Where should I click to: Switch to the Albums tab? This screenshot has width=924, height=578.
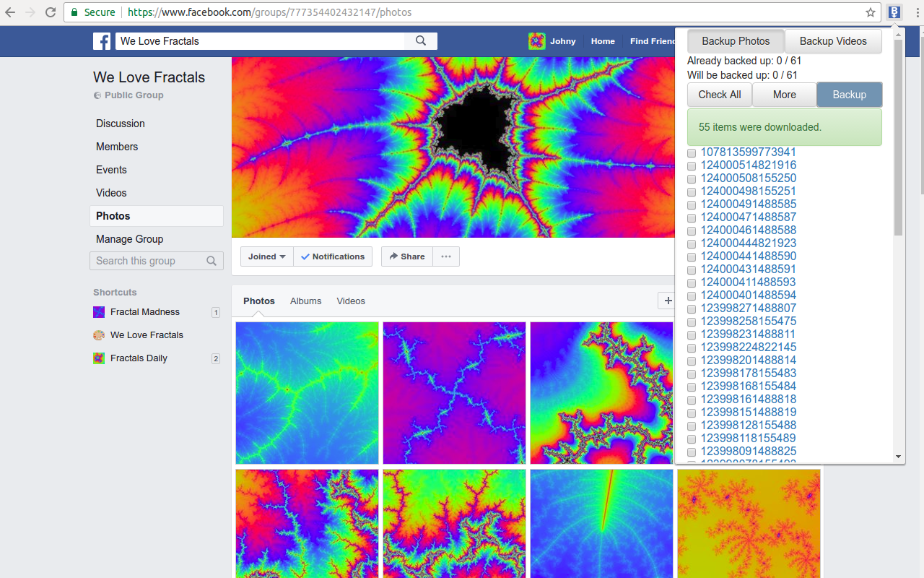(x=305, y=301)
